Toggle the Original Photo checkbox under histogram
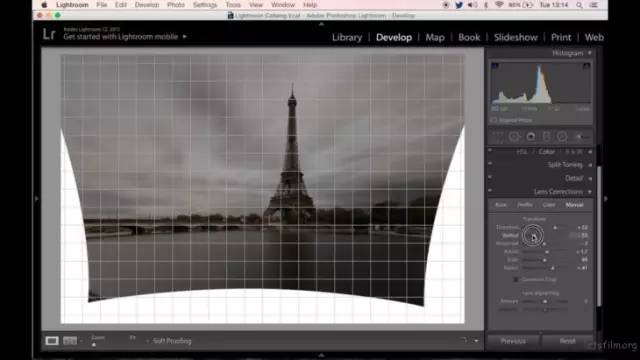Image resolution: width=640 pixels, height=360 pixels. pyautogui.click(x=493, y=120)
